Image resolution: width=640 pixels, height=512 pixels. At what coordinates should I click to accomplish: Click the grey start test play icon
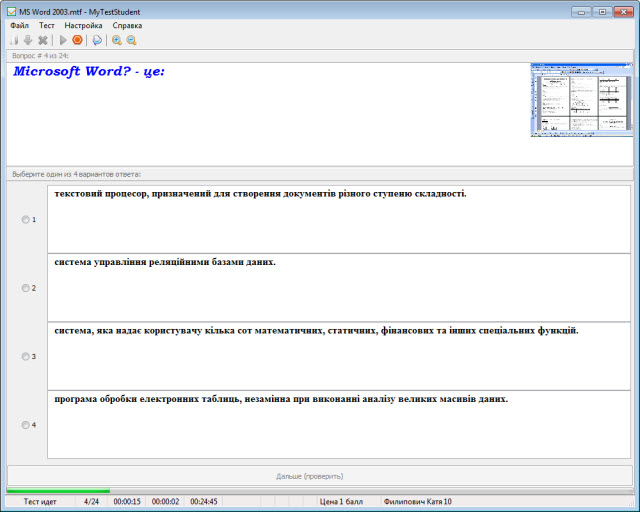click(x=63, y=40)
